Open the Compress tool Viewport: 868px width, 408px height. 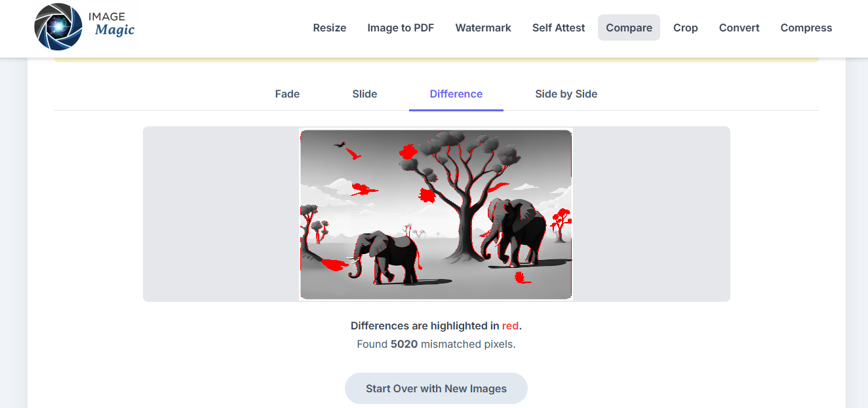pos(806,28)
